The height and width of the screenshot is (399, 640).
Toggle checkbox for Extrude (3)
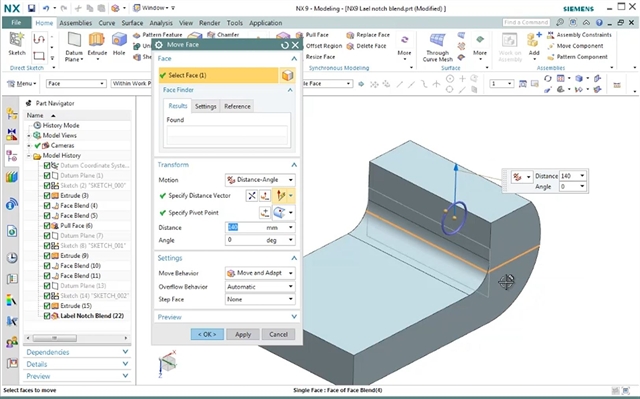point(47,196)
